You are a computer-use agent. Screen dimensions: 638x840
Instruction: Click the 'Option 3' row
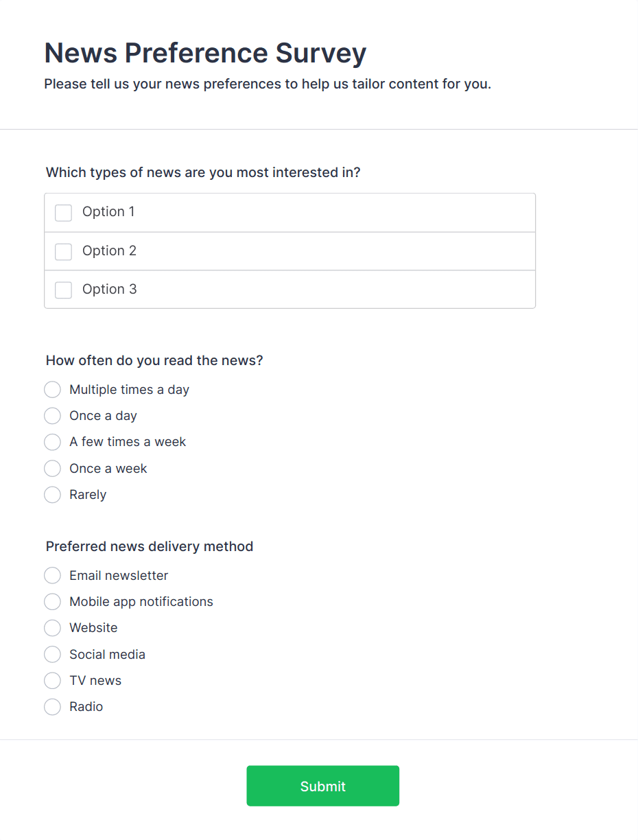point(290,290)
